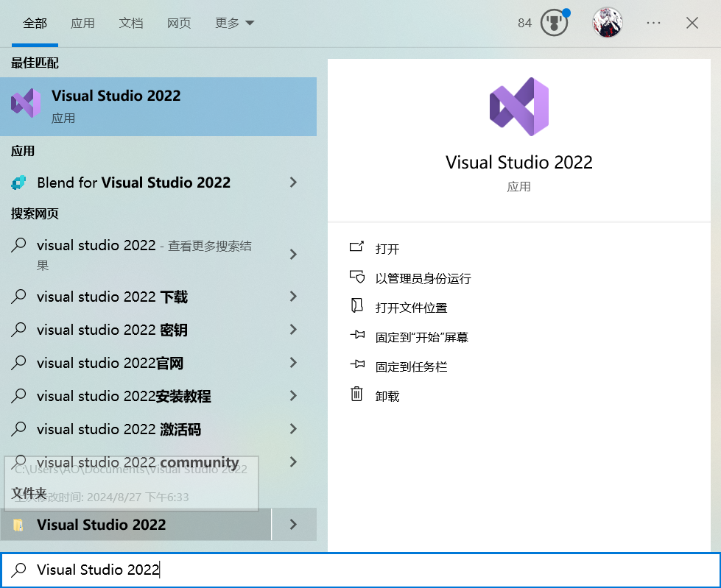Click the Visual Studio 2022 search input field

[x=361, y=570]
